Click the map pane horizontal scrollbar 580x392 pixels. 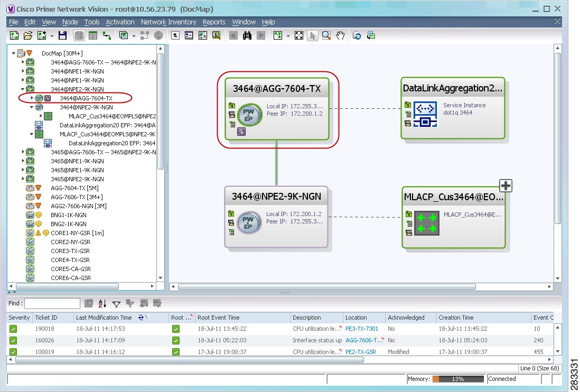point(327,286)
